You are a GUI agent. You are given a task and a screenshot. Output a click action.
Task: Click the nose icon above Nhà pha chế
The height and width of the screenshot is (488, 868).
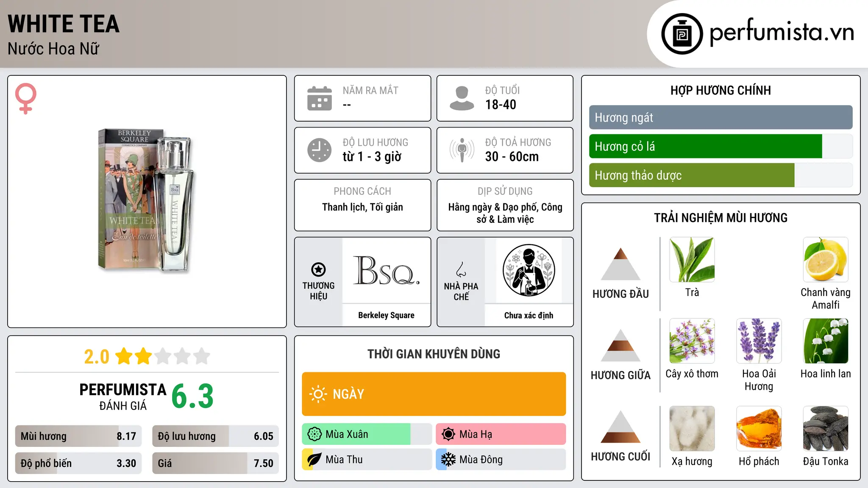[461, 269]
